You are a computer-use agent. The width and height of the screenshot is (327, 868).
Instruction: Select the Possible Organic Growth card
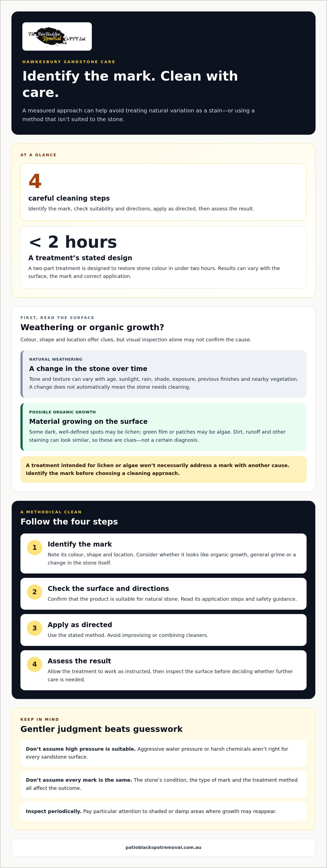[163, 427]
